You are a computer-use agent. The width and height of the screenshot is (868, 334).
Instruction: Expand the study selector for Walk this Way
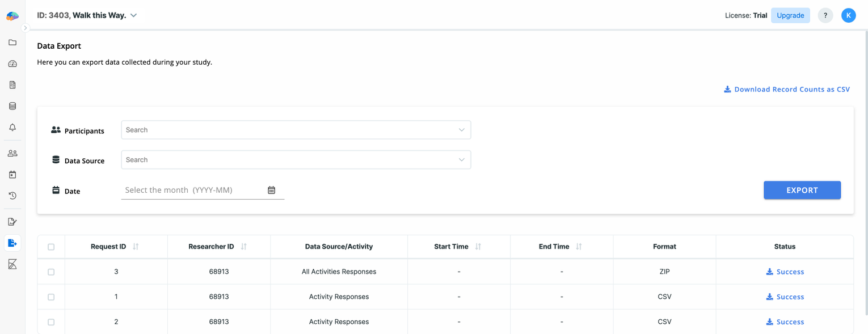pos(134,16)
